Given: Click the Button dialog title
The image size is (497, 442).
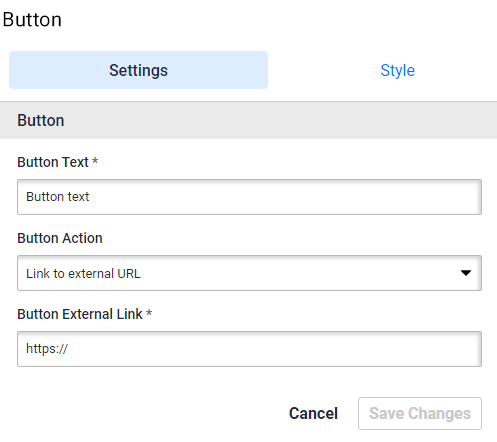Looking at the screenshot, I should (x=32, y=19).
